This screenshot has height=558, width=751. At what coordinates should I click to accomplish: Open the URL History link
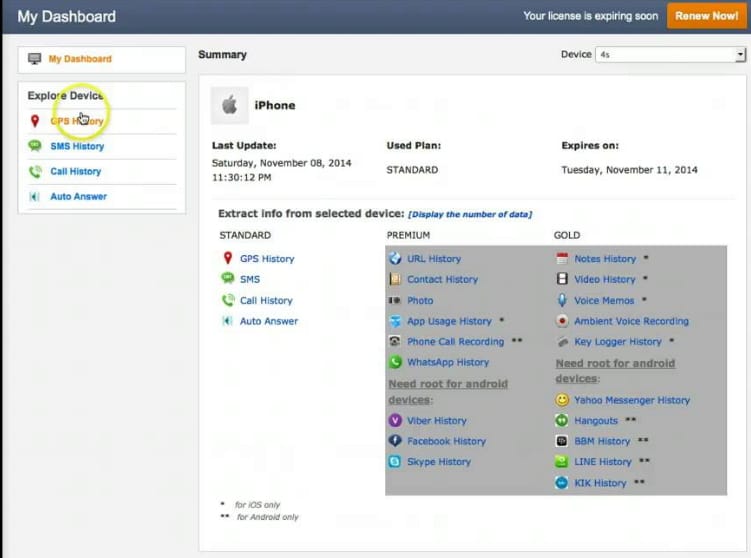point(433,259)
